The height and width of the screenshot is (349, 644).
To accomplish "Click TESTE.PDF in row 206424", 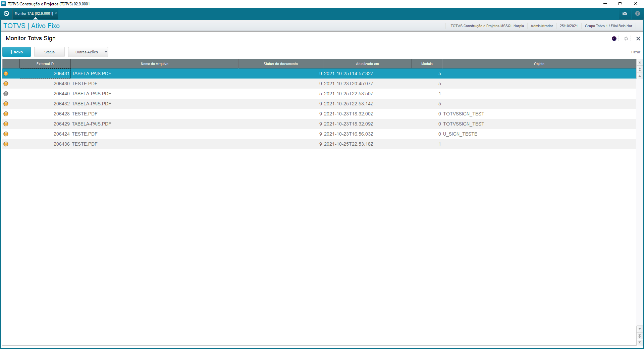I will (x=85, y=134).
